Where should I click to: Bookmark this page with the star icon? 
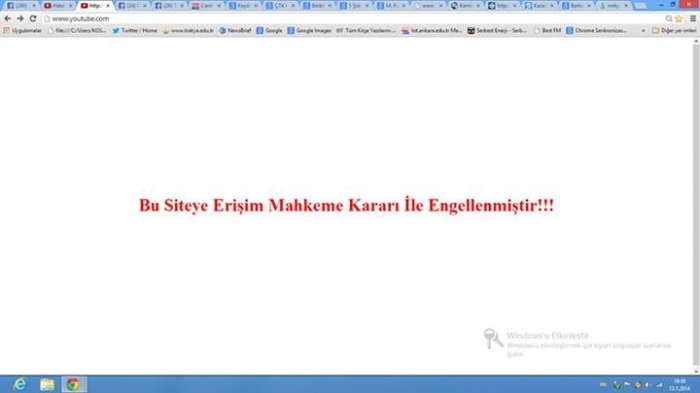[679, 19]
